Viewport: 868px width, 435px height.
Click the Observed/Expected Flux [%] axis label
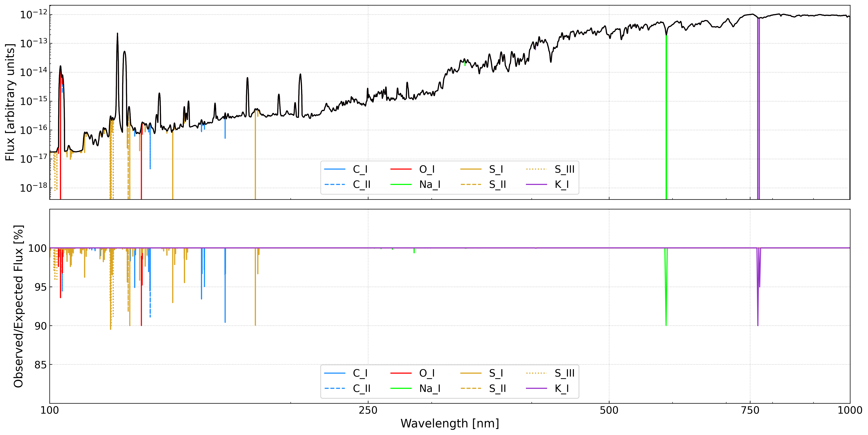coord(18,306)
